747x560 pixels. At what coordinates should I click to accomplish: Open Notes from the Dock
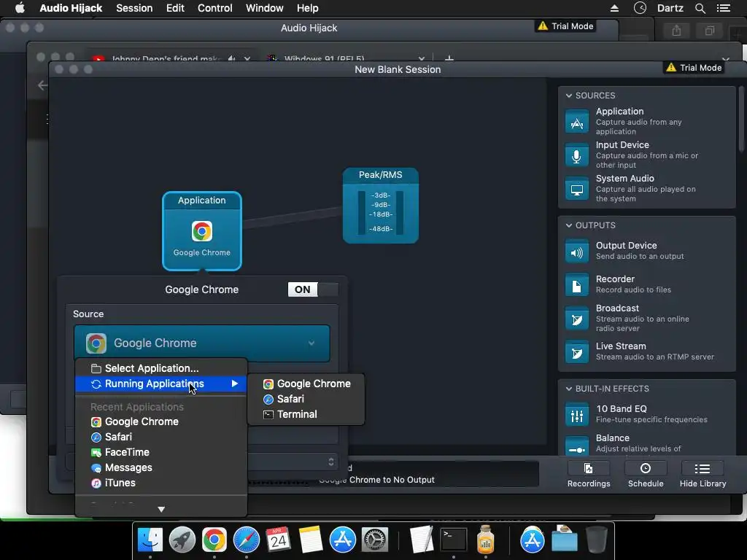tap(311, 540)
